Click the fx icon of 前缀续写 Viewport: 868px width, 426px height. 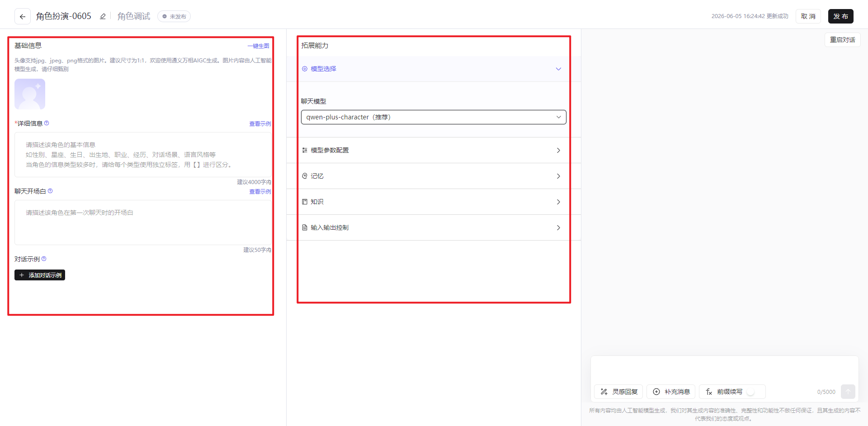click(x=709, y=392)
